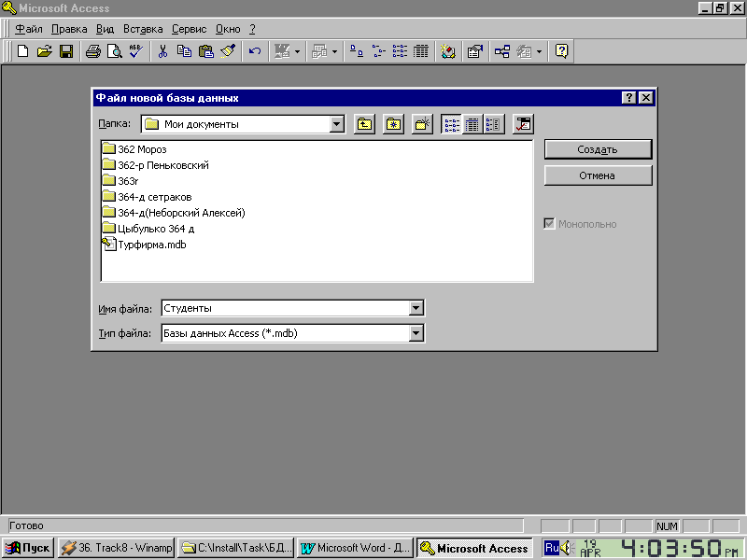
Task: Switch to Microsoft Word taskbar button
Action: (x=355, y=548)
